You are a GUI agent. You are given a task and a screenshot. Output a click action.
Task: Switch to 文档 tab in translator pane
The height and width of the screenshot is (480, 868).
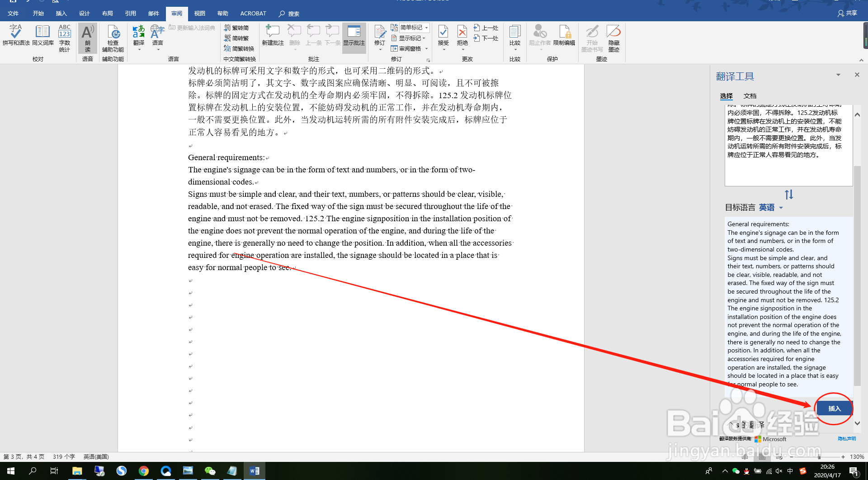click(x=750, y=96)
